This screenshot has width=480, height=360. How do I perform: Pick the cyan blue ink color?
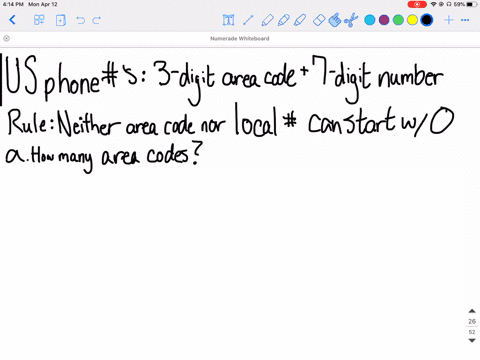(x=370, y=20)
